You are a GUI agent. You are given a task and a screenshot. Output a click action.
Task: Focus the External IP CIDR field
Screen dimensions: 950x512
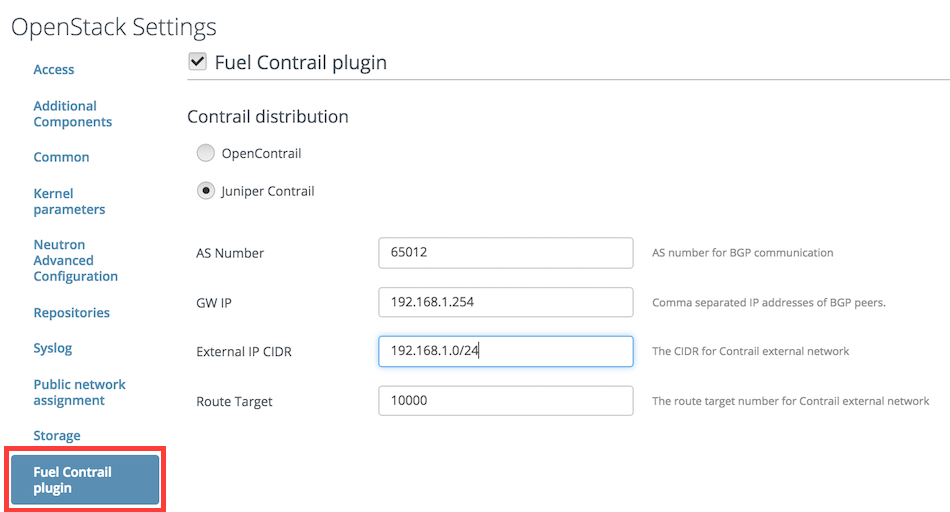coord(506,351)
